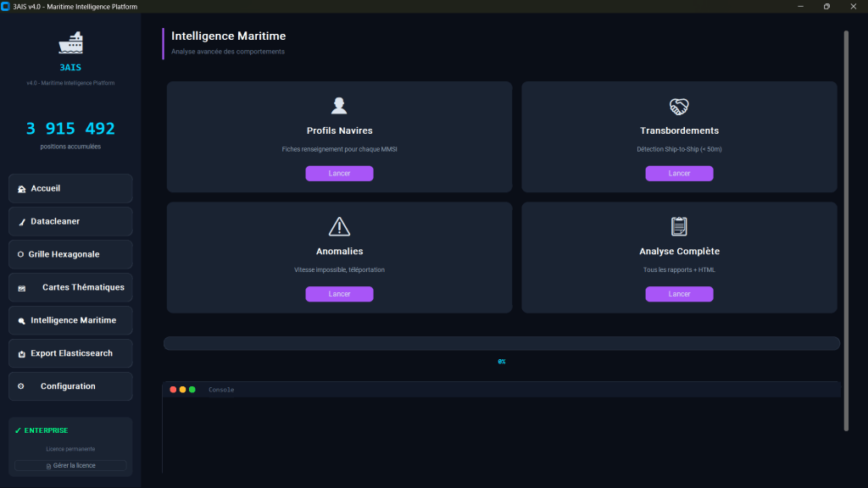Click the Gérer la licence button
The width and height of the screenshot is (868, 488).
point(70,465)
